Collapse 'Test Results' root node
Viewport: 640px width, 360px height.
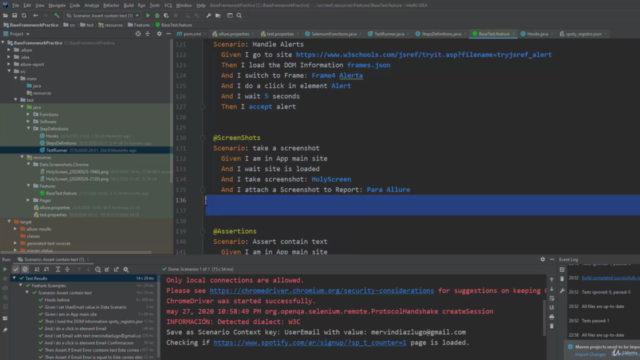pyautogui.click(x=14, y=278)
